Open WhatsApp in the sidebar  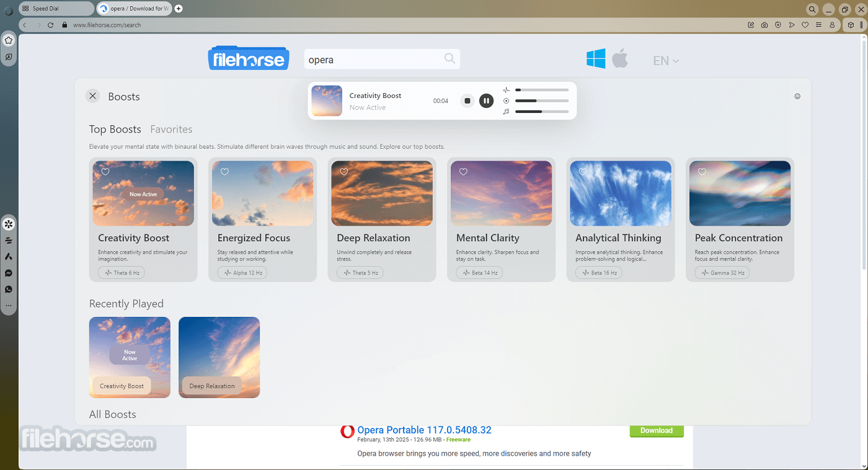coord(9,289)
